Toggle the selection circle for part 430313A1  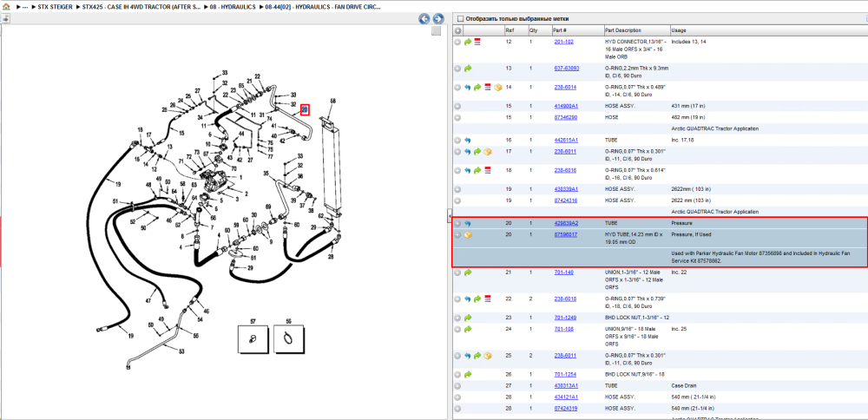tap(457, 385)
